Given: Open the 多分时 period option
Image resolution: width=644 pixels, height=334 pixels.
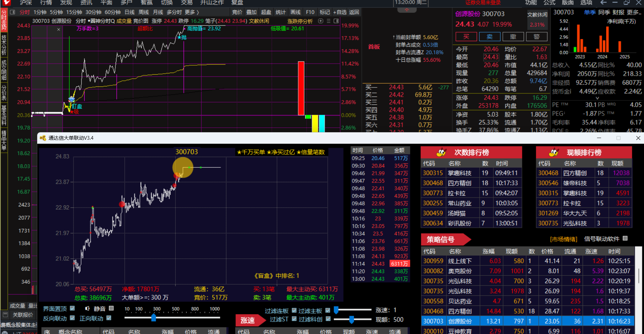Looking at the screenshot, I should coord(174,12).
